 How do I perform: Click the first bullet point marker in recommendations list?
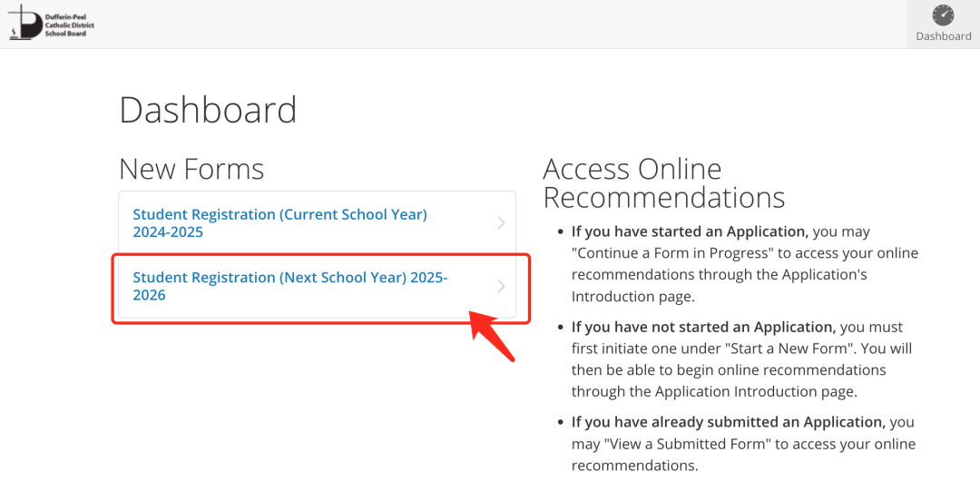click(x=561, y=232)
